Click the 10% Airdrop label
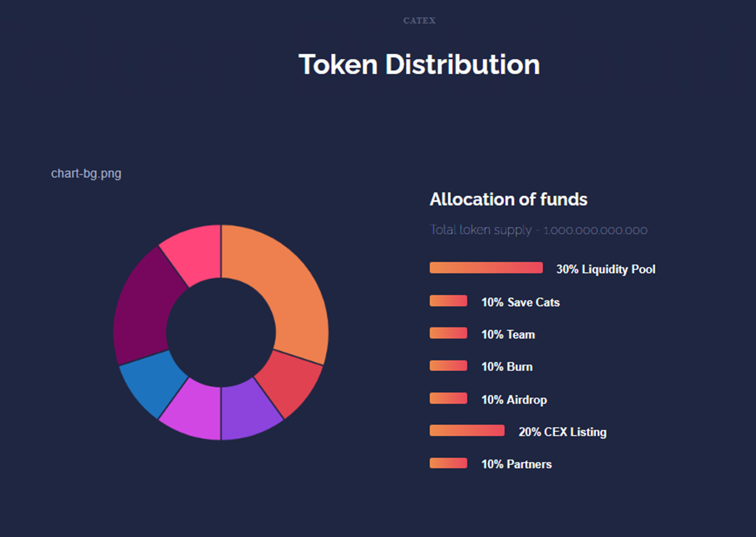The height and width of the screenshot is (537, 756). [x=514, y=399]
